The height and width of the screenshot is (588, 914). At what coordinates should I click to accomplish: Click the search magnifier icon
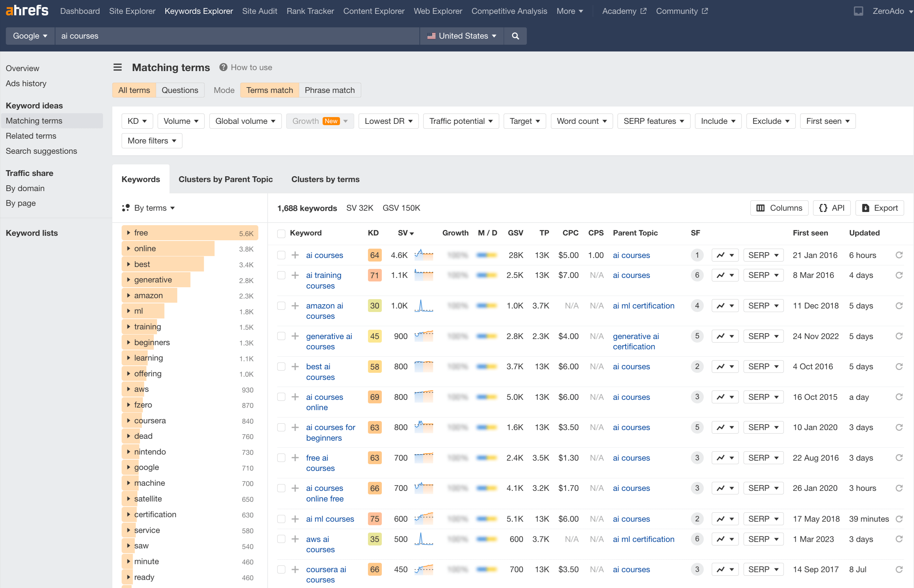515,36
